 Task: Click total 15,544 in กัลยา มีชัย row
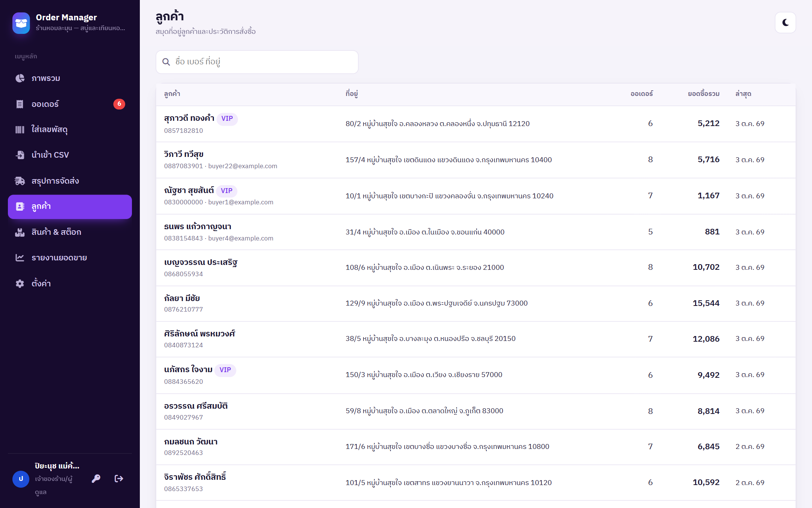(x=706, y=303)
